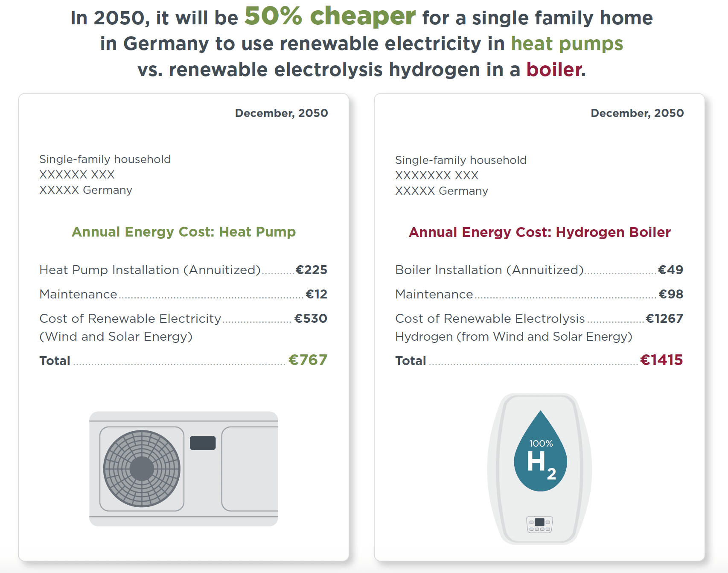
Task: Click the heat pump unit illustration
Action: (x=183, y=468)
